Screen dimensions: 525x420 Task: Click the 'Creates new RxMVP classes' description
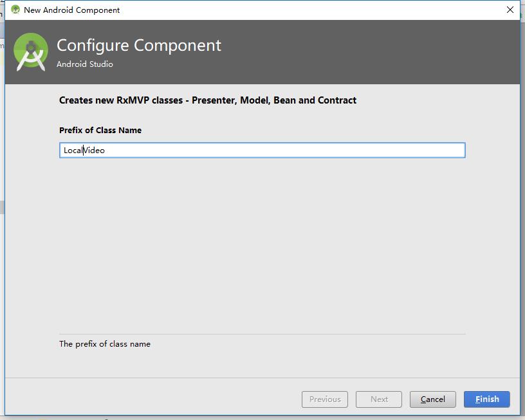pos(208,100)
